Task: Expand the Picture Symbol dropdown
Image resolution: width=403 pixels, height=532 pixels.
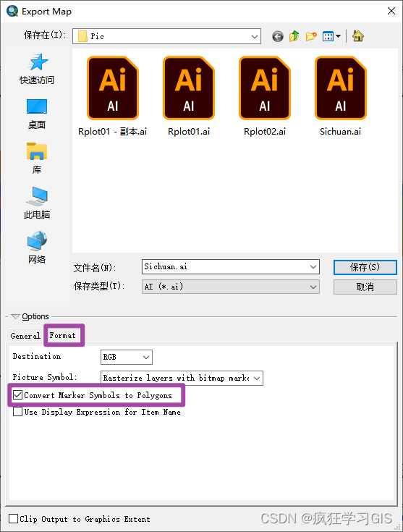Action: tap(182, 378)
